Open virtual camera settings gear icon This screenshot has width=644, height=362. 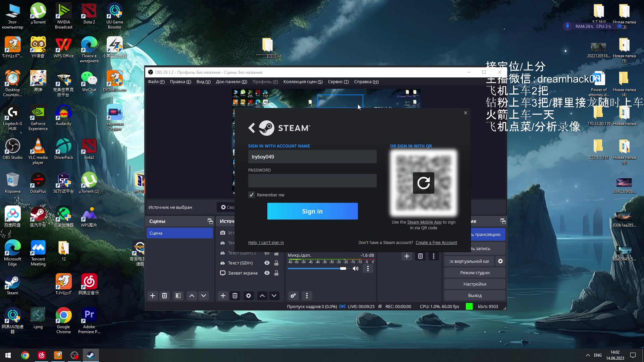pyautogui.click(x=500, y=261)
